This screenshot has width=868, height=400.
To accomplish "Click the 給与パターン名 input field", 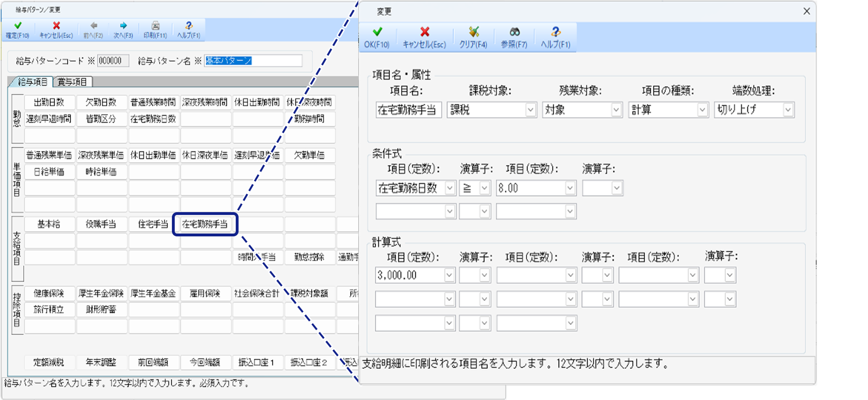I will (x=253, y=61).
